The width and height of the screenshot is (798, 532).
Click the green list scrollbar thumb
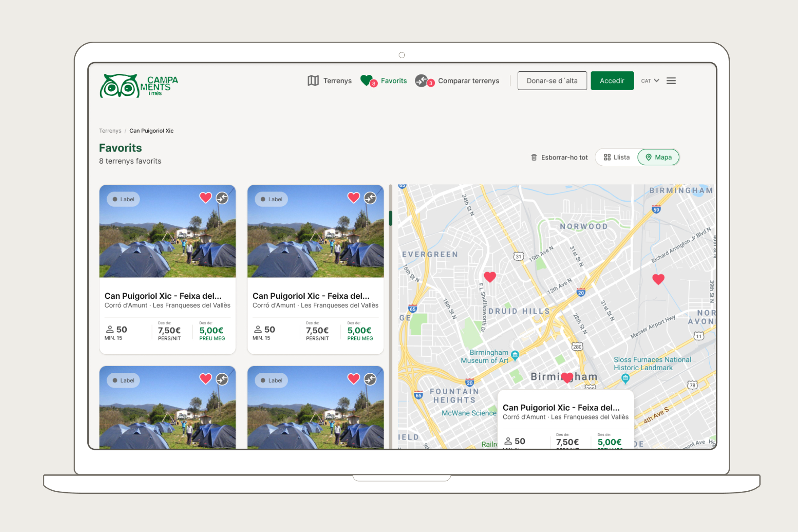pyautogui.click(x=391, y=218)
